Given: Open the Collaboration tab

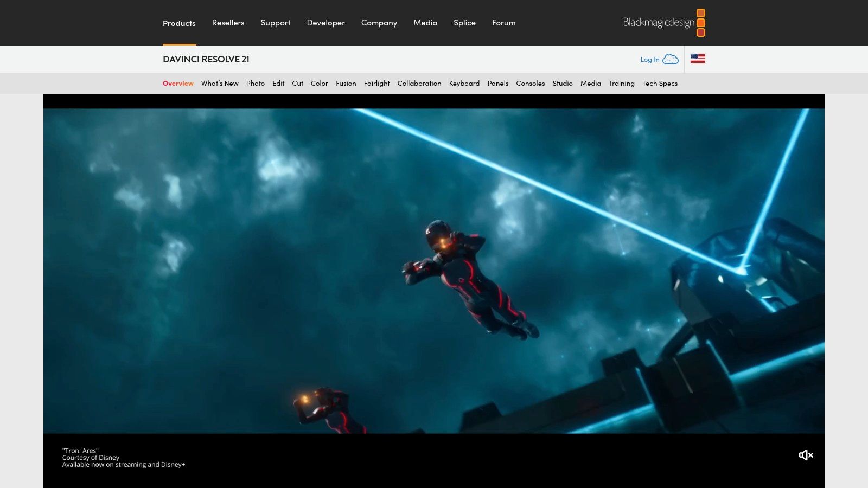Looking at the screenshot, I should coord(419,84).
